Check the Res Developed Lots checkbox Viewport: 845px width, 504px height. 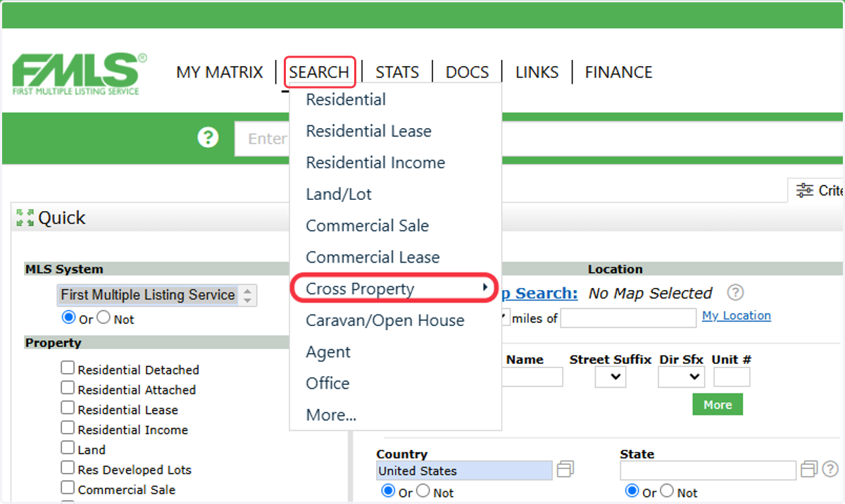(x=68, y=468)
